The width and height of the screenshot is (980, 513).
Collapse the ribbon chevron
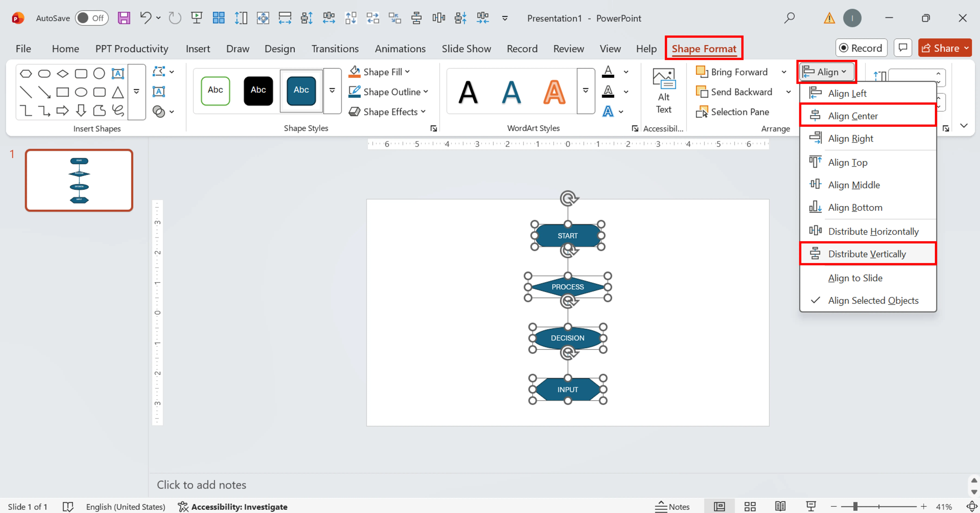point(964,126)
